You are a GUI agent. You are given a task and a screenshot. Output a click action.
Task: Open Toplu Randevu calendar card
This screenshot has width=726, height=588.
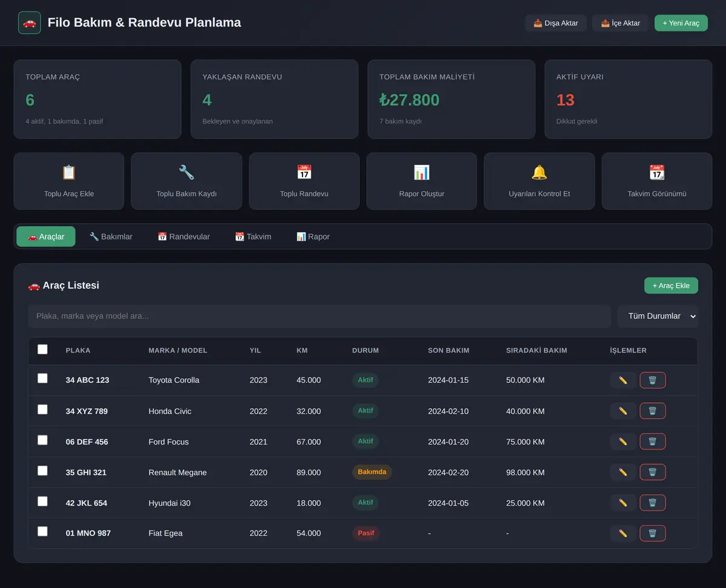click(x=304, y=181)
